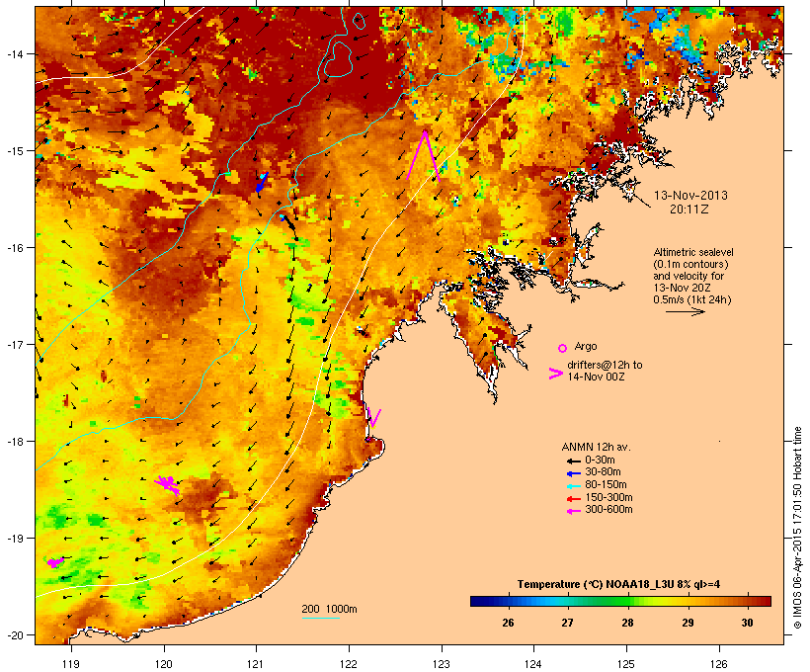This screenshot has width=810, height=672.
Task: Click the '14-Nov 00Z' text
Action: [596, 377]
